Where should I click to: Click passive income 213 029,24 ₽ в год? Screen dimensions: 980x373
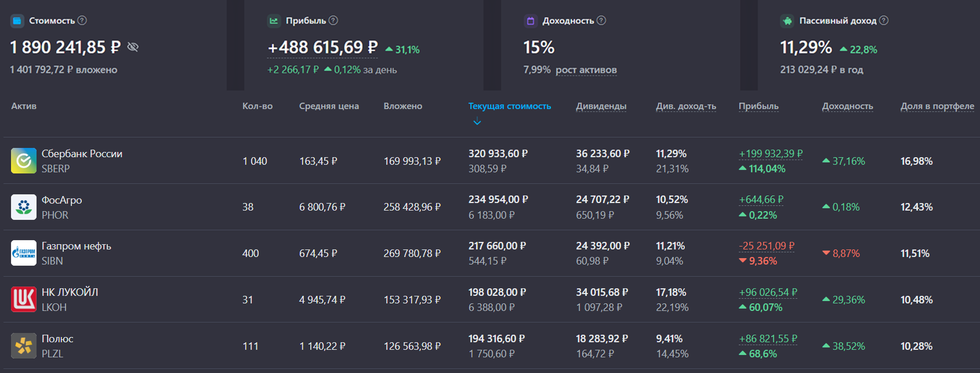(822, 70)
